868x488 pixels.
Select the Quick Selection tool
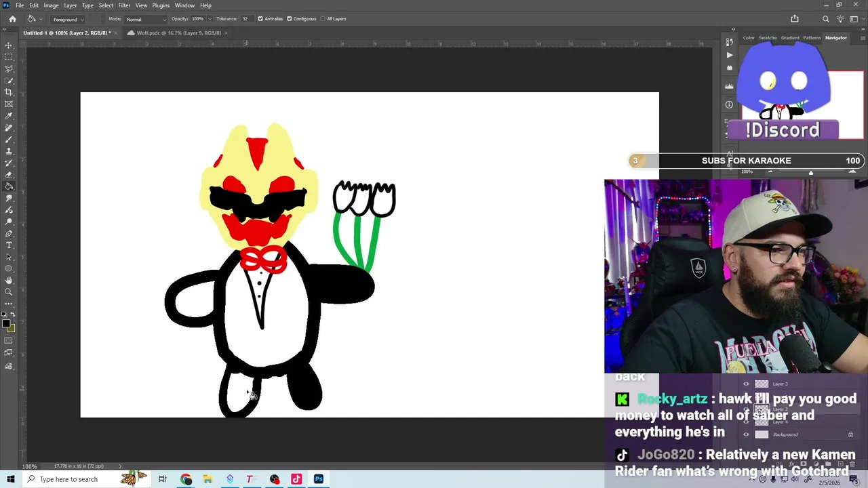coord(9,81)
